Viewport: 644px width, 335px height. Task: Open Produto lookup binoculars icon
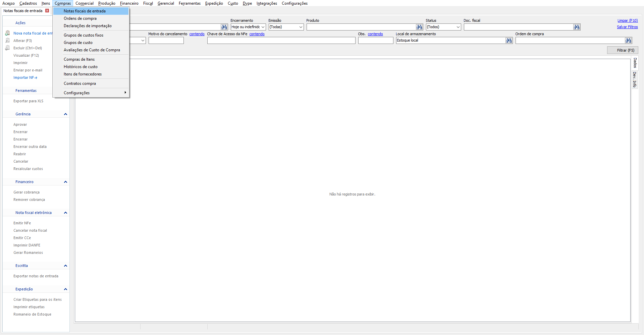tap(419, 27)
